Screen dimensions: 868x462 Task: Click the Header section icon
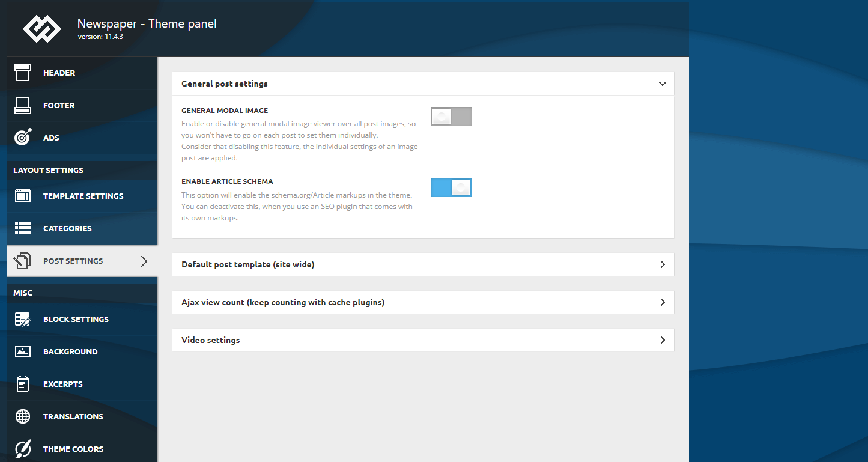[x=23, y=73]
